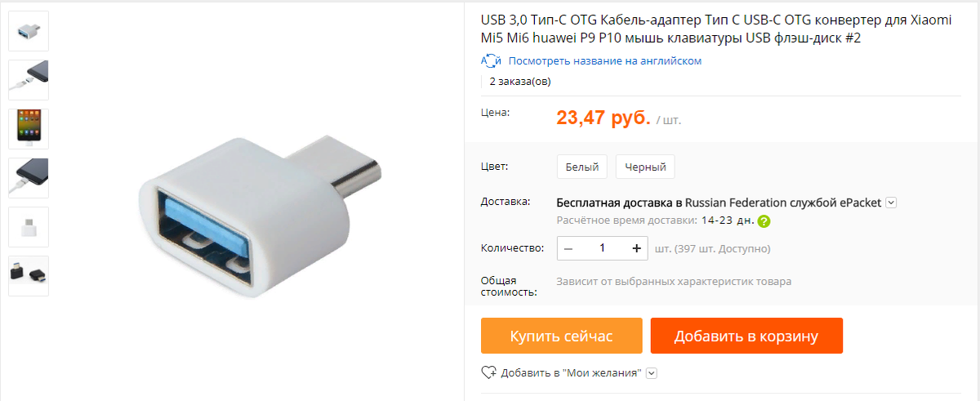Click the Добавить в корзину button

pyautogui.click(x=746, y=336)
